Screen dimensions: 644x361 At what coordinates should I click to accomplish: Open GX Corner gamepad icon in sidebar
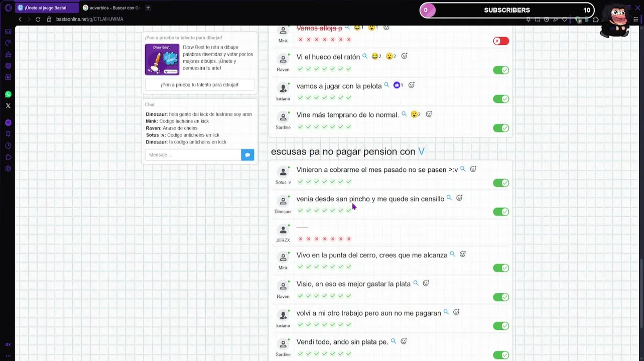point(8,32)
